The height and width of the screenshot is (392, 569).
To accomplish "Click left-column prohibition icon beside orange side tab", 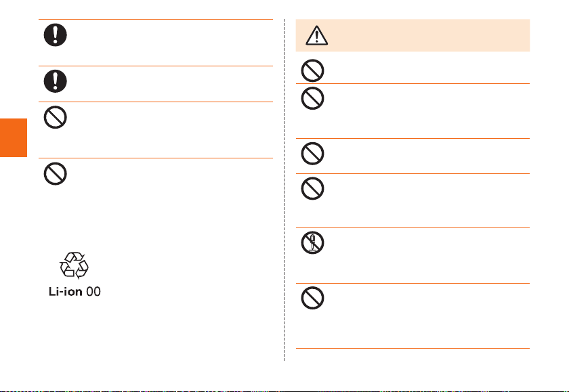I will [55, 117].
